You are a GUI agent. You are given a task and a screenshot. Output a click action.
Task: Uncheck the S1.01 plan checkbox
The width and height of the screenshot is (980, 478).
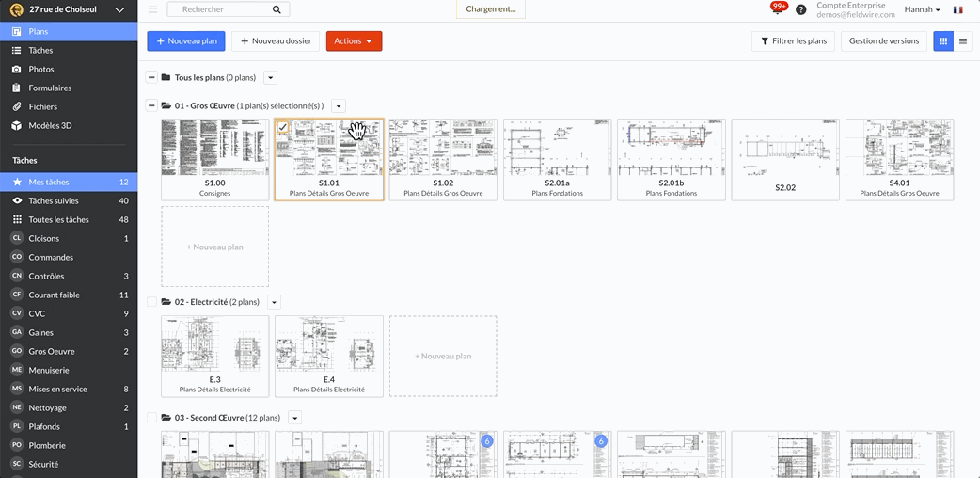point(282,127)
